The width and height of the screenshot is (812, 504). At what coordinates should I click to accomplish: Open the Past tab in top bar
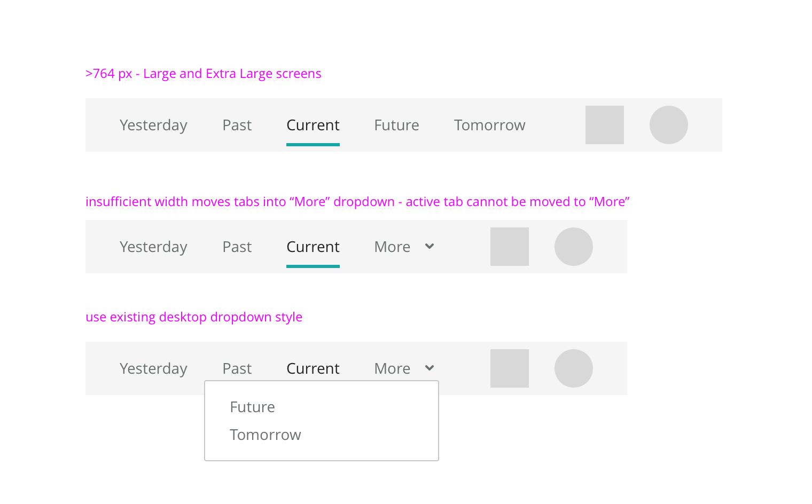coord(237,125)
